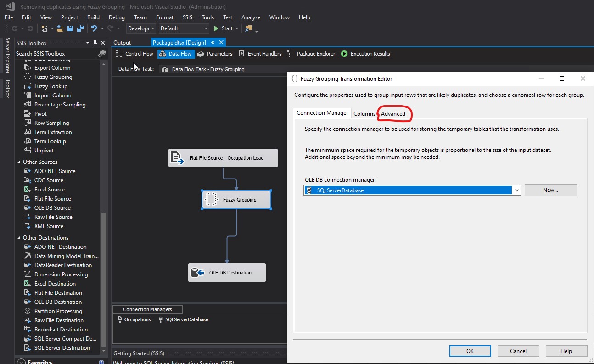The image size is (594, 364).
Task: Close the SSIS Toolbox panel
Action: (x=103, y=43)
